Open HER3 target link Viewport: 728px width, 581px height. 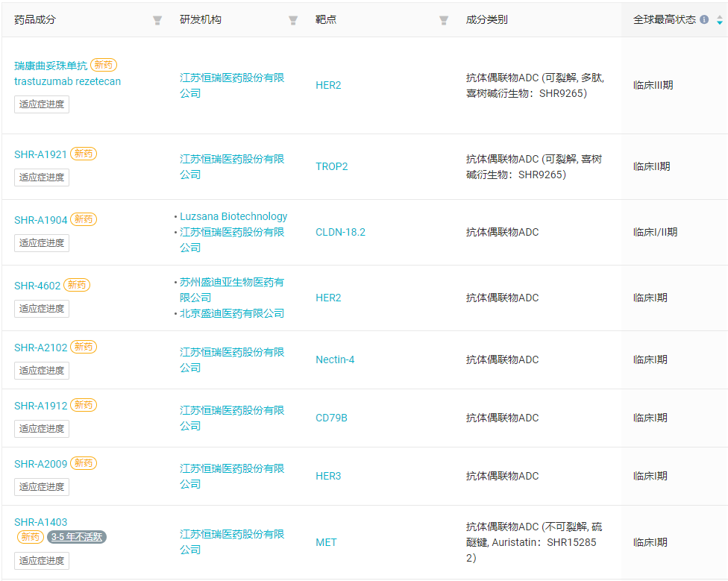point(328,476)
